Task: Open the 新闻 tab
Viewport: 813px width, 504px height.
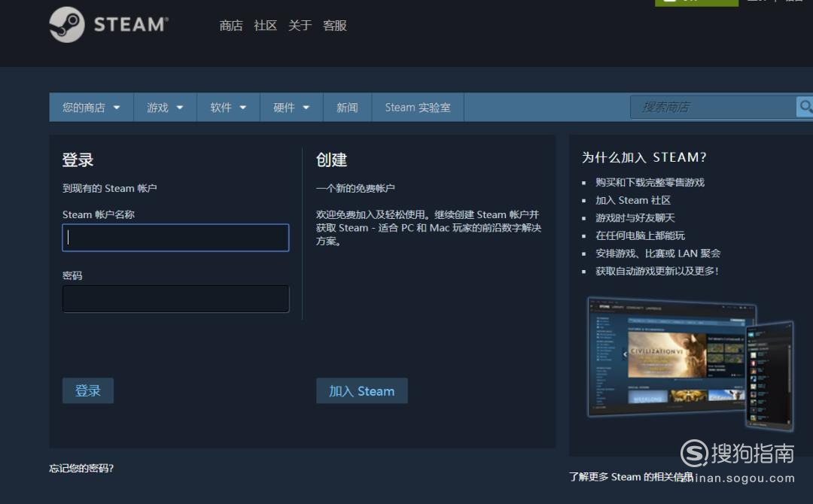Action: coord(347,108)
